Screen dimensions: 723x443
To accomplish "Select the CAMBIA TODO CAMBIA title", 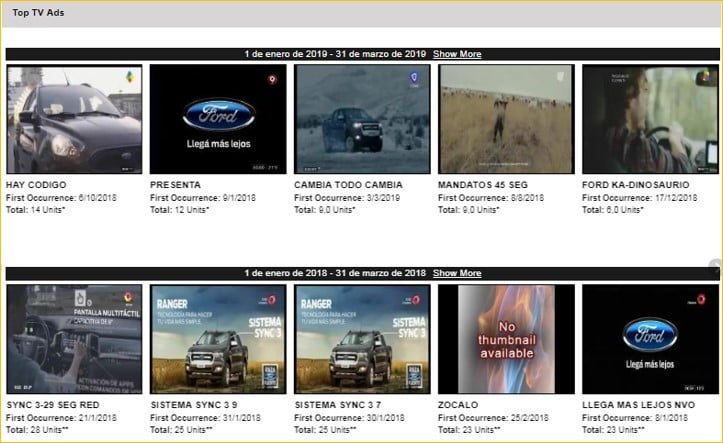I will pos(348,185).
